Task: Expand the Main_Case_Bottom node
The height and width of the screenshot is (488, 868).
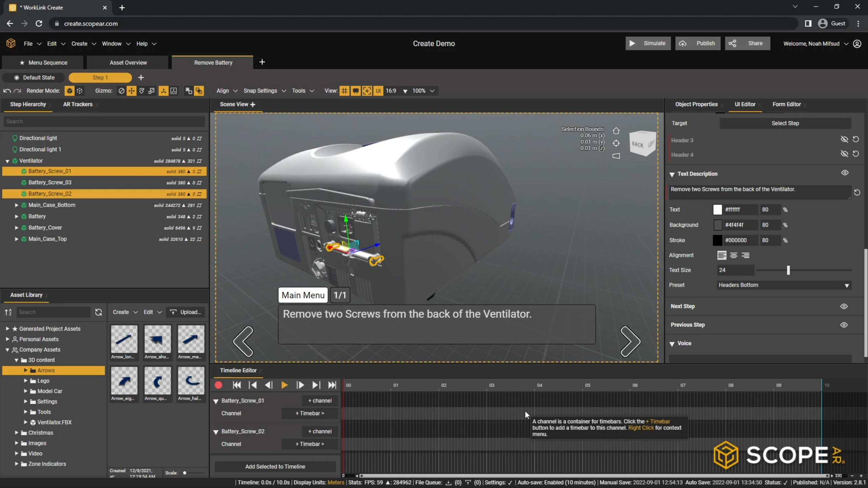Action: 16,205
